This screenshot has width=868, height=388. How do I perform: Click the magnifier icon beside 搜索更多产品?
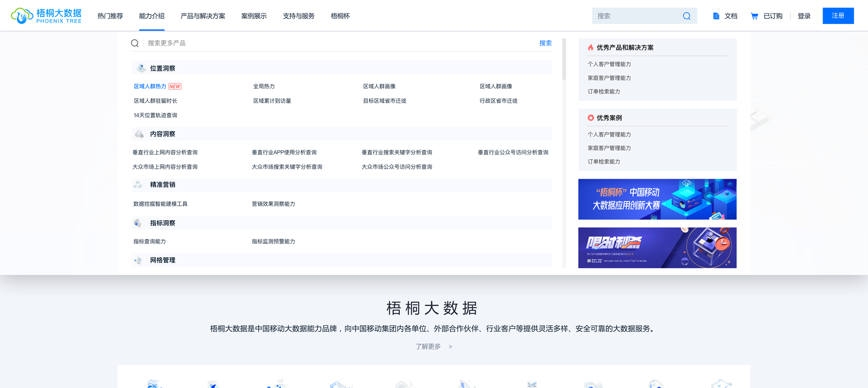[x=135, y=43]
